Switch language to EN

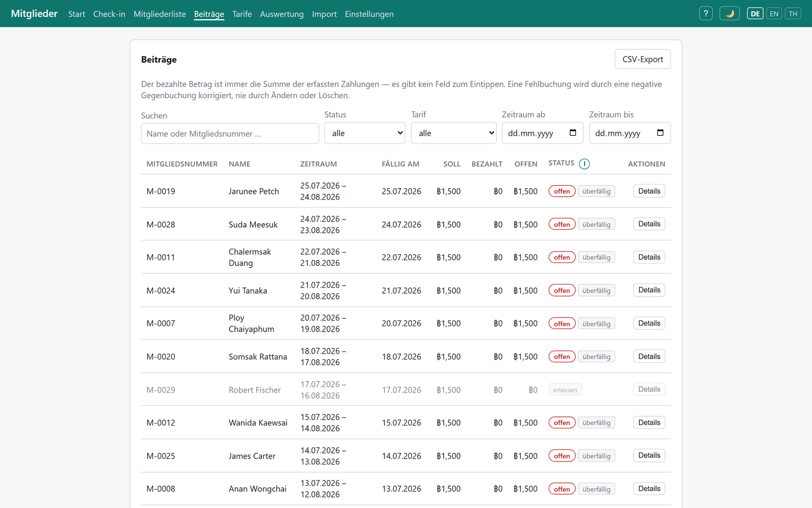(x=774, y=13)
